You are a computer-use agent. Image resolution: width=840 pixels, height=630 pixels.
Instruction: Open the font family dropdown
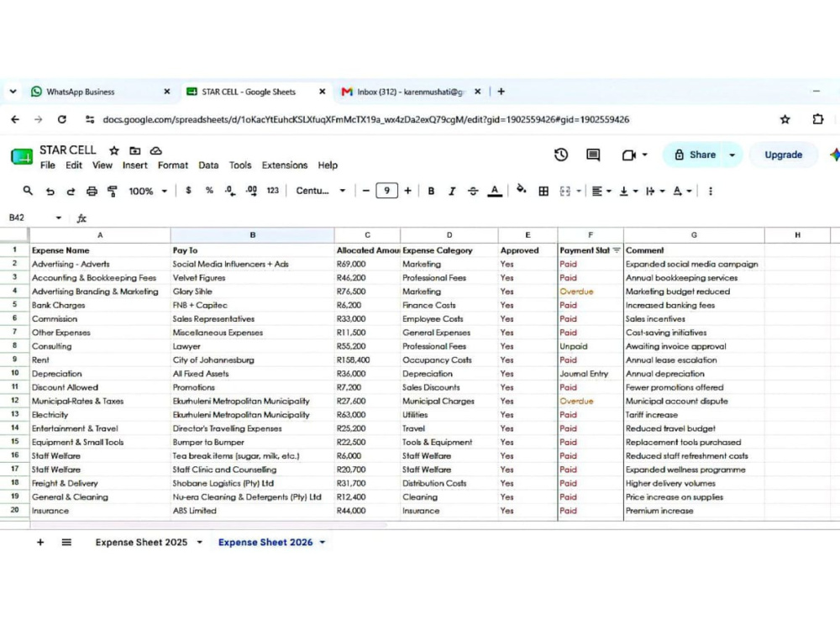320,191
